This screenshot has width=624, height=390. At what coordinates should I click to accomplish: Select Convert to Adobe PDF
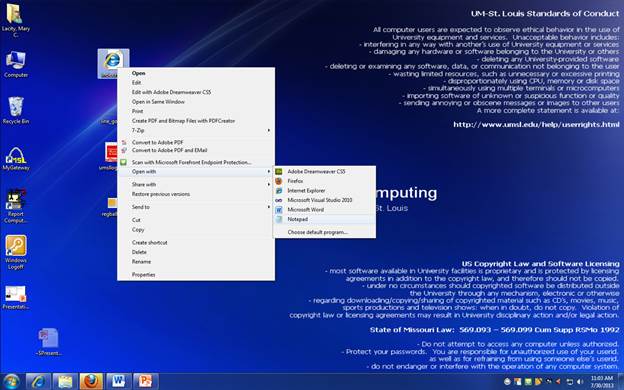point(195,142)
